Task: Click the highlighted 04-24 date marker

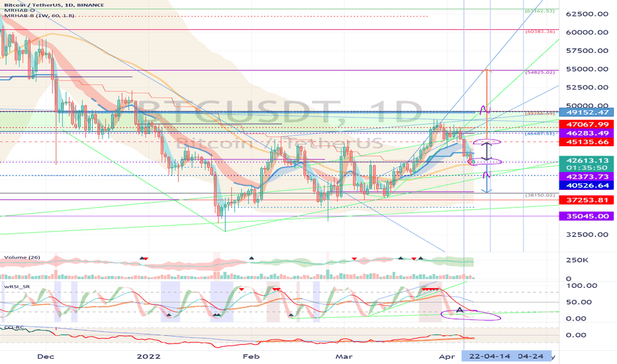Action: point(531,356)
